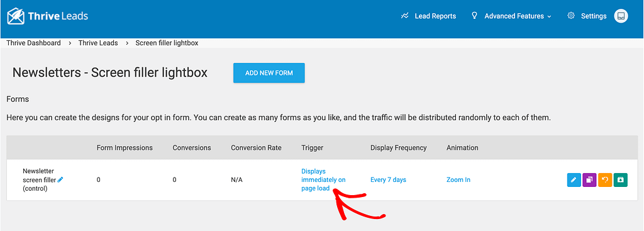644x231 pixels.
Task: Reset statistics using orange undo icon
Action: [605, 180]
